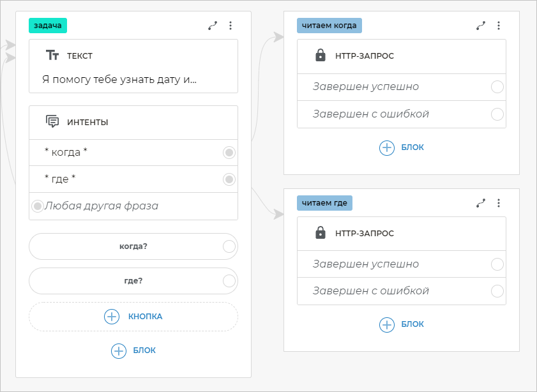Click the text Tт icon in задача

coord(52,56)
